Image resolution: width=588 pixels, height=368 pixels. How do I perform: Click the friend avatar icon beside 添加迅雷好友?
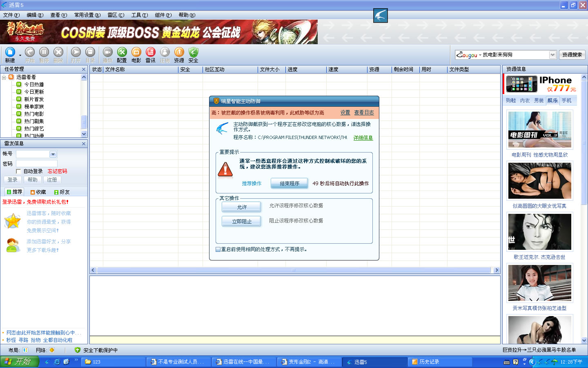click(13, 245)
